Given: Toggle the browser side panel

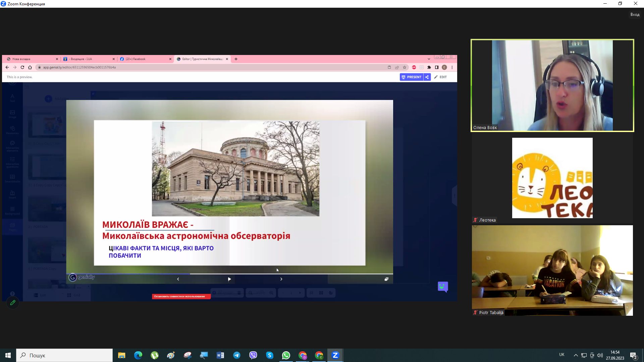Looking at the screenshot, I should pos(437,67).
